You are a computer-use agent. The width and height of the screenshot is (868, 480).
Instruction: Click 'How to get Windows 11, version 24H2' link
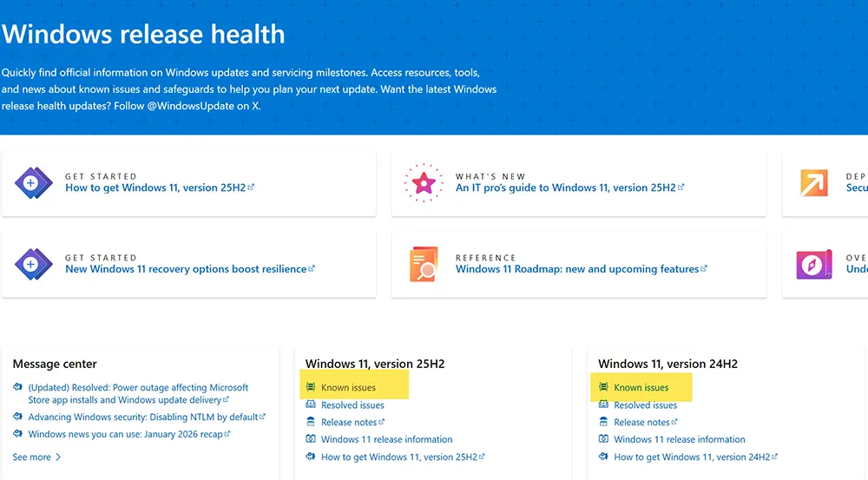(x=695, y=457)
